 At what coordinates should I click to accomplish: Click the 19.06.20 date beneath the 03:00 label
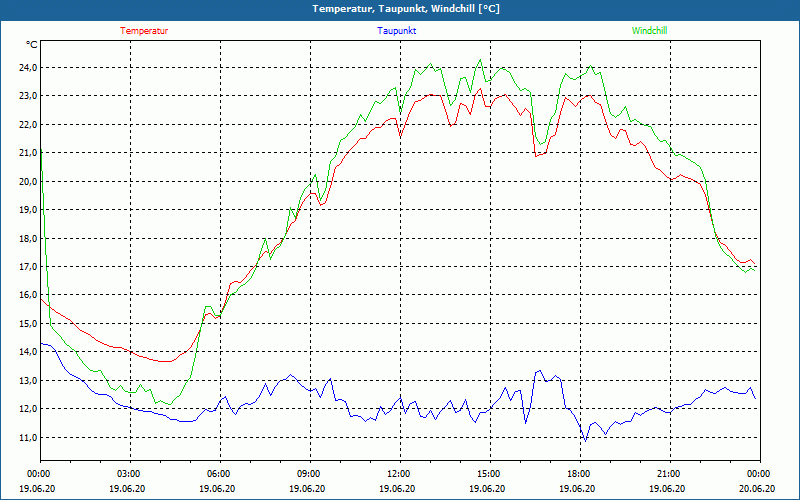coord(127,488)
